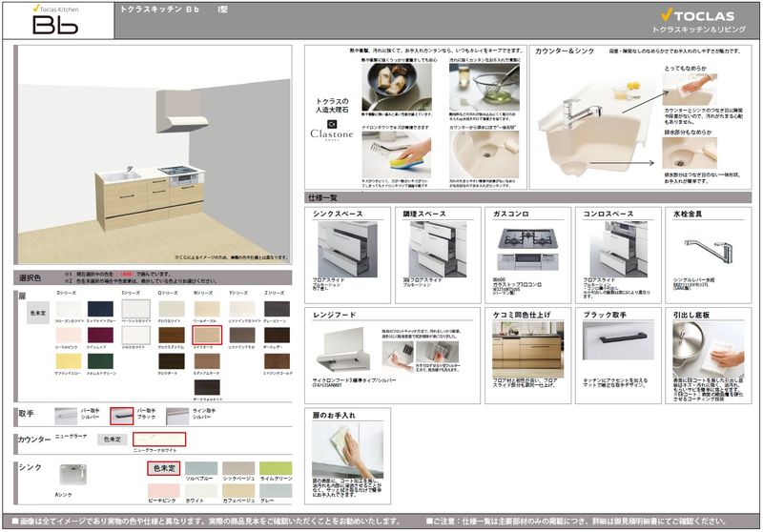This screenshot has width=763, height=532.
Task: Click the 3D kitchen room rendering
Action: click(x=155, y=154)
